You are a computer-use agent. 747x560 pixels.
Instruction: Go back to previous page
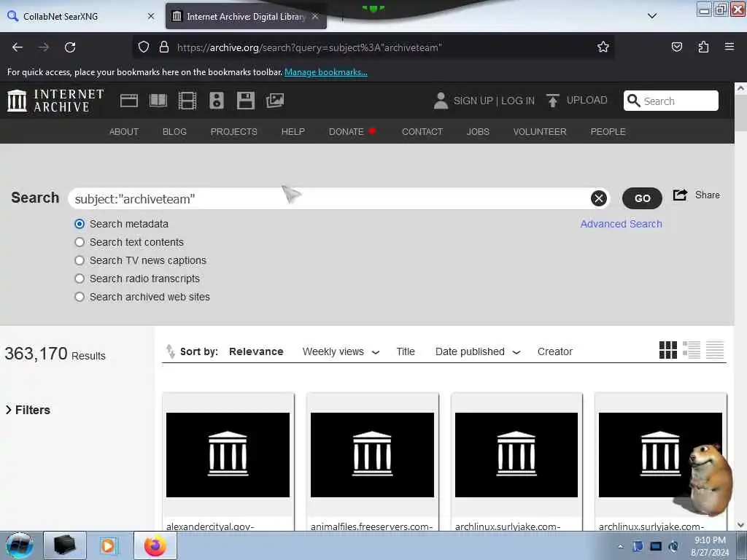pos(18,47)
